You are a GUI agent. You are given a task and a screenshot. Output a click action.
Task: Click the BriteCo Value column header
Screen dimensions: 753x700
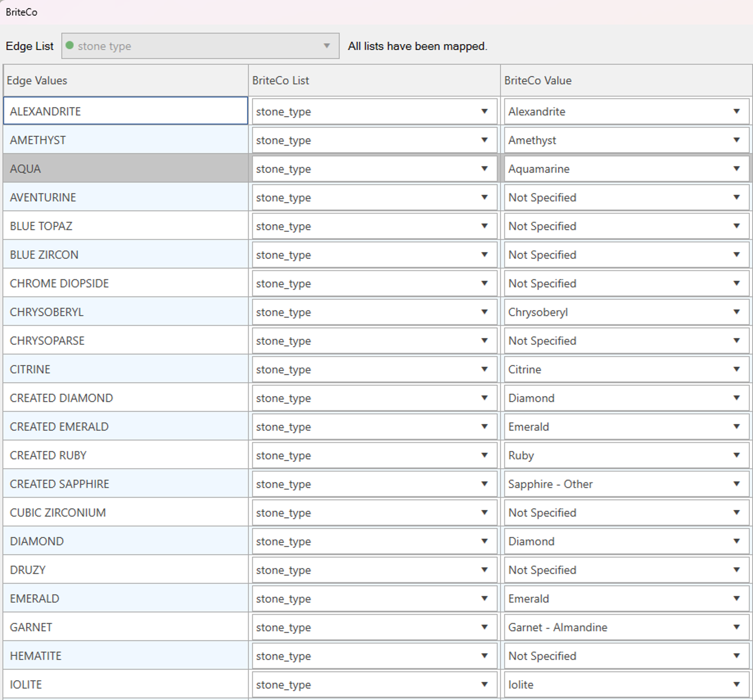click(625, 81)
